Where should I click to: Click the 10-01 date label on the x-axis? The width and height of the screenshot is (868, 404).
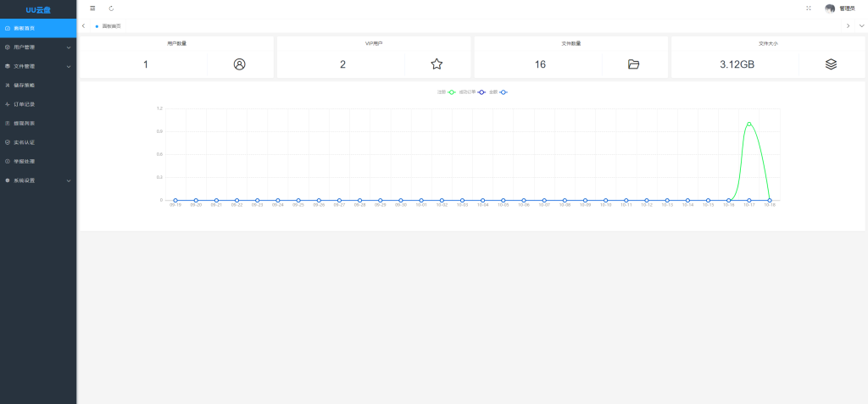pos(421,205)
